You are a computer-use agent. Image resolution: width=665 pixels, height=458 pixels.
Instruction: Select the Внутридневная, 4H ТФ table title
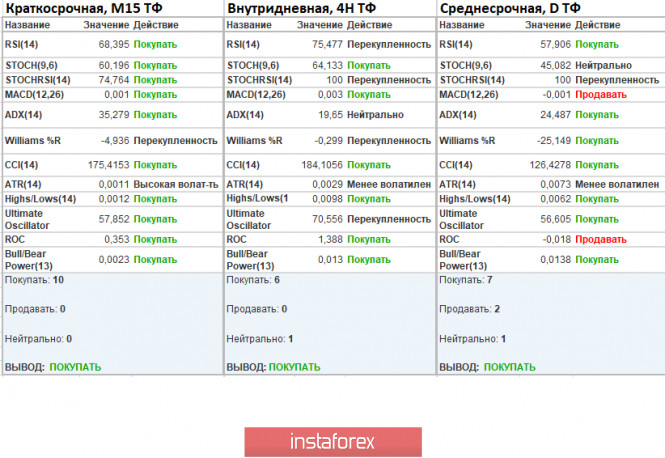pos(301,8)
